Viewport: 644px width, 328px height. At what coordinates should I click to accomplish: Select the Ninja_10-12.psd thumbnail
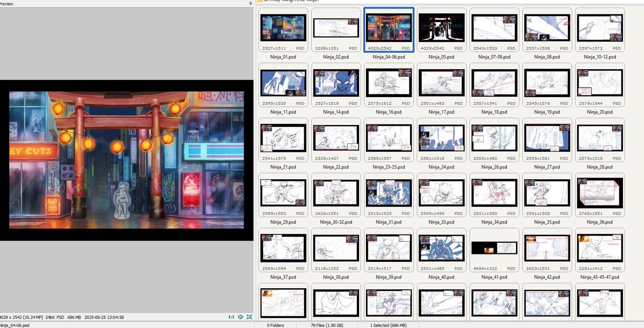[599, 30]
